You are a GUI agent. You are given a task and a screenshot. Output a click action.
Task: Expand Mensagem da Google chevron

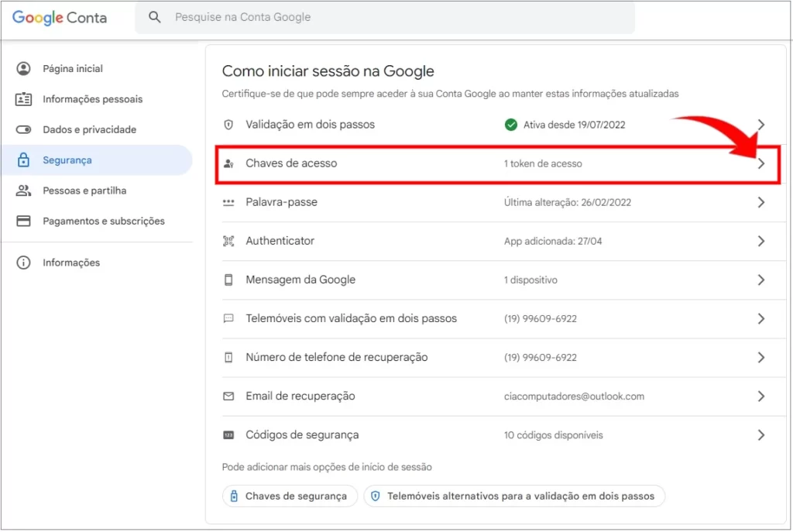(x=761, y=280)
